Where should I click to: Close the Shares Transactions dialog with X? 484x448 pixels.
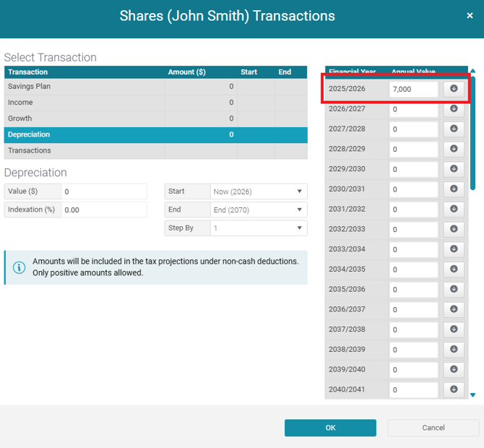pos(470,16)
